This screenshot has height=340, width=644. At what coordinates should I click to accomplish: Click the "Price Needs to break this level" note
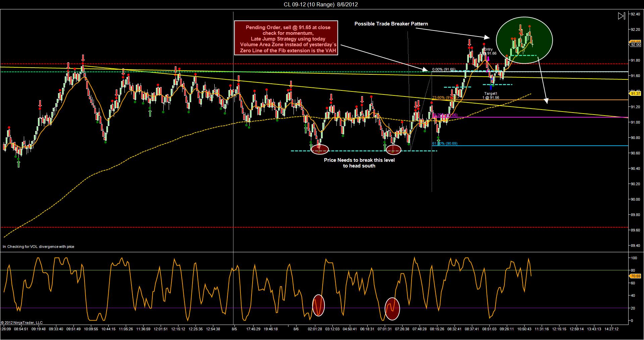(359, 163)
